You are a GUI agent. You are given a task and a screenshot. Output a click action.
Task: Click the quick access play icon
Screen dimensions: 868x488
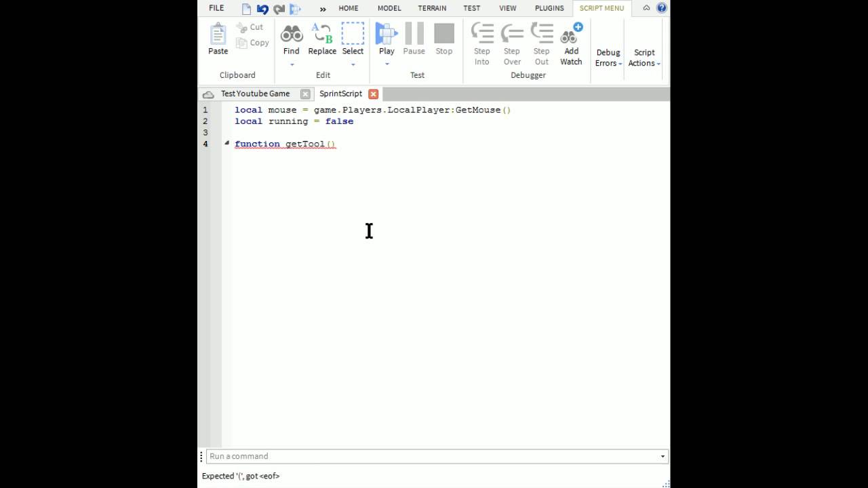click(295, 9)
